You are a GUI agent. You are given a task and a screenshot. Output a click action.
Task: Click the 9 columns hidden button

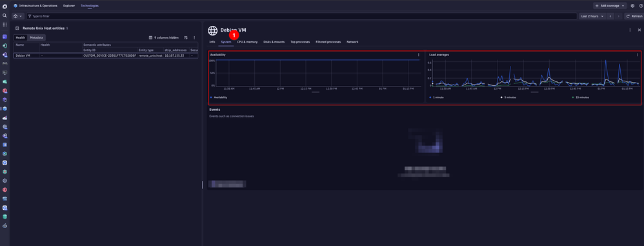tap(163, 37)
